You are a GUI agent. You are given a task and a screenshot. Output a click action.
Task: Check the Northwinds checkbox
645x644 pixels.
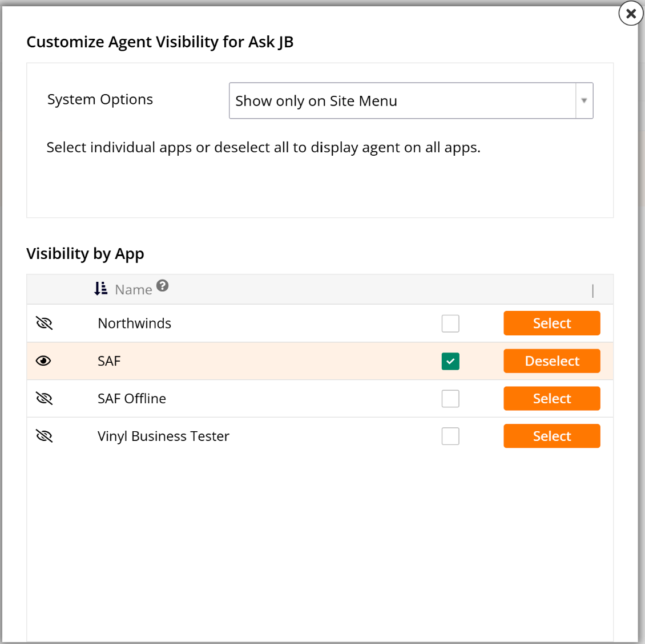tap(450, 323)
